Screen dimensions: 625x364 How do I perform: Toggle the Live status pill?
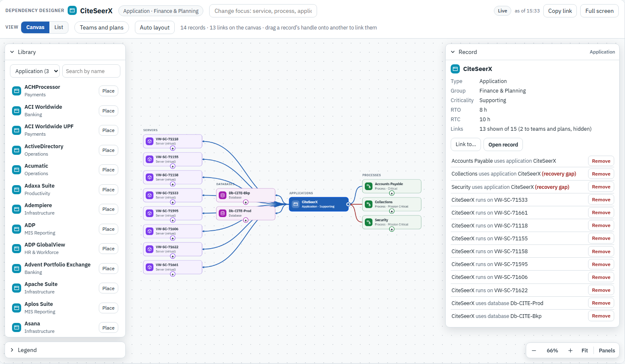tap(503, 11)
